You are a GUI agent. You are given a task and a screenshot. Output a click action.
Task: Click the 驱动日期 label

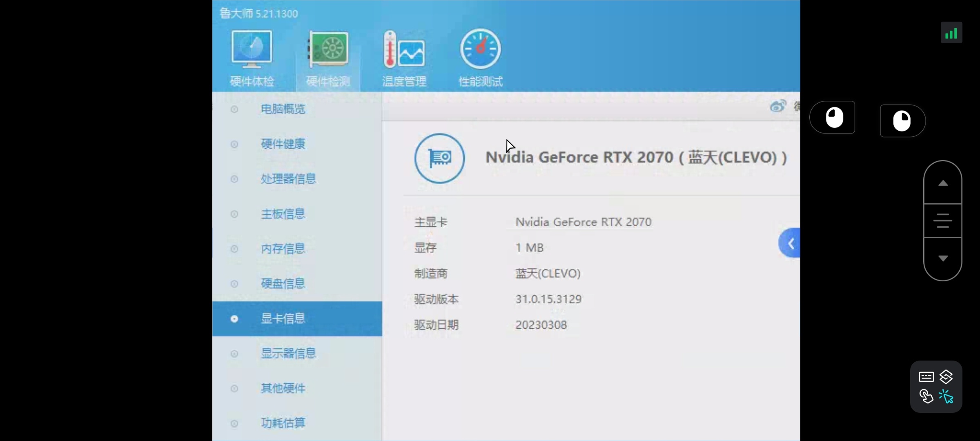[x=437, y=325]
